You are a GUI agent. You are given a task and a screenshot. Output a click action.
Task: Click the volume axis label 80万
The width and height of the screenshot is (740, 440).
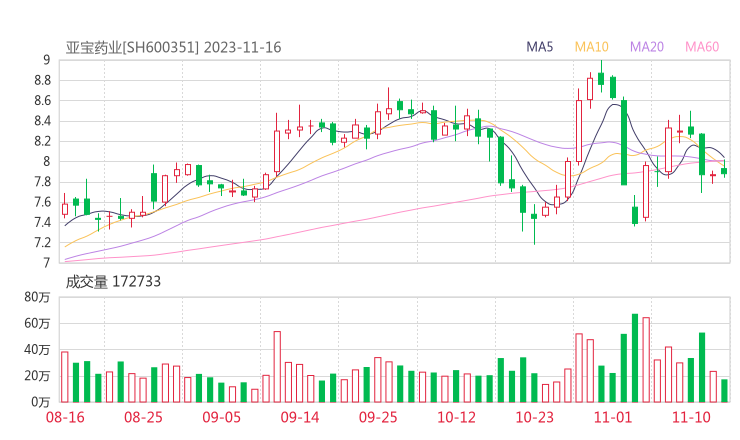pyautogui.click(x=37, y=297)
